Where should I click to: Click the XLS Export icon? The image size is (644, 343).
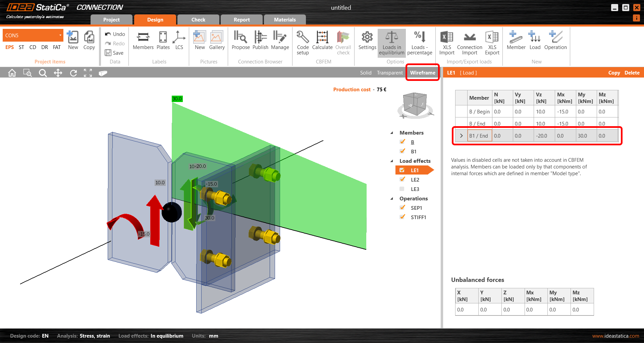click(492, 40)
